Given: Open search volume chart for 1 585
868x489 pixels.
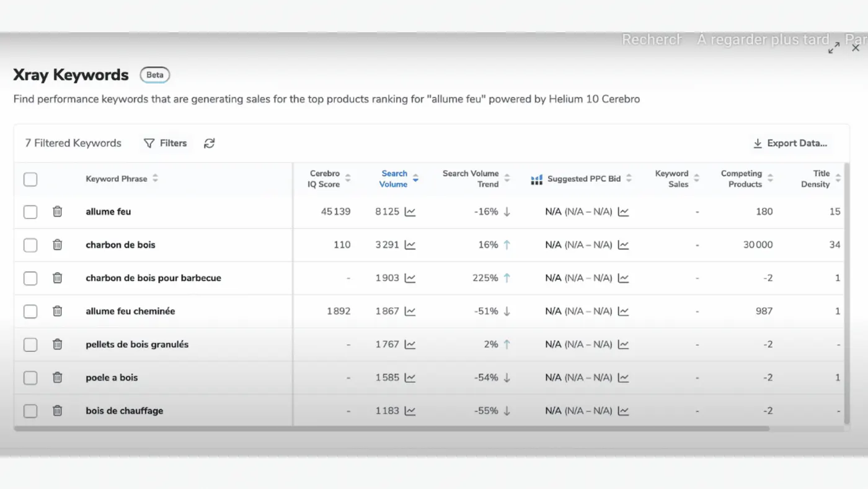Looking at the screenshot, I should tap(410, 377).
